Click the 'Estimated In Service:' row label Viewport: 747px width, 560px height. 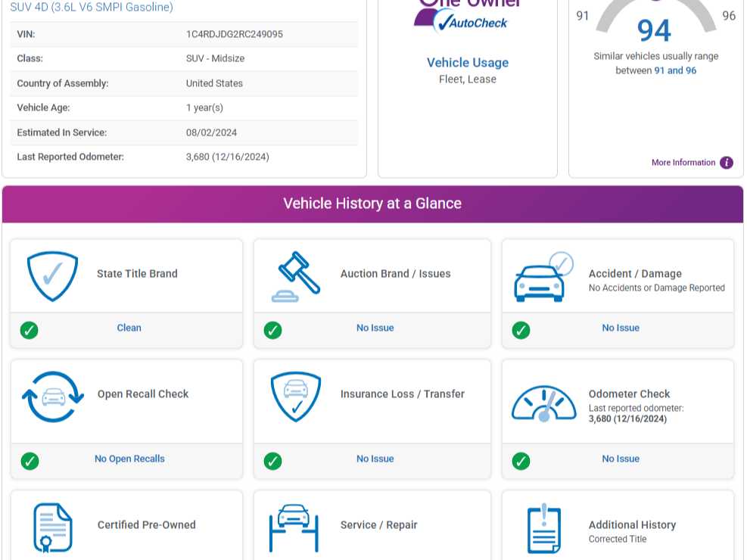point(62,133)
